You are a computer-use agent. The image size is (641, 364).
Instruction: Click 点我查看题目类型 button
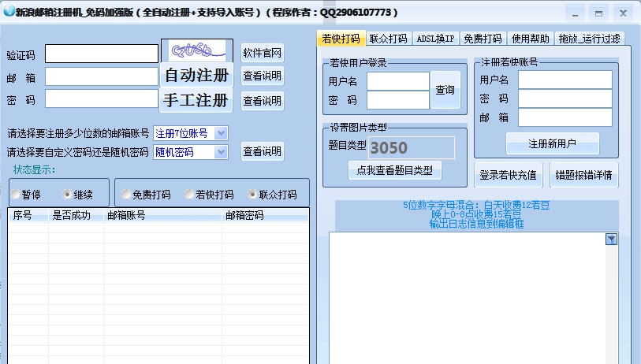point(394,170)
